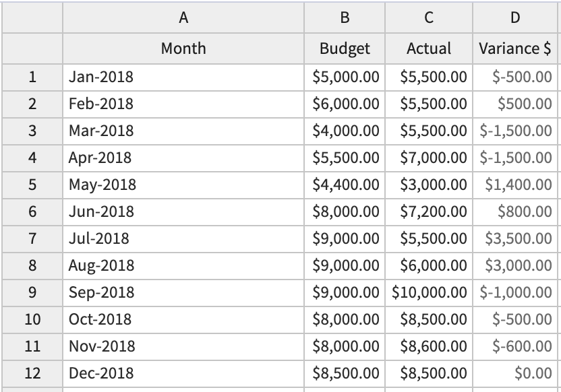
Task: Click the Actual header cell
Action: click(427, 48)
